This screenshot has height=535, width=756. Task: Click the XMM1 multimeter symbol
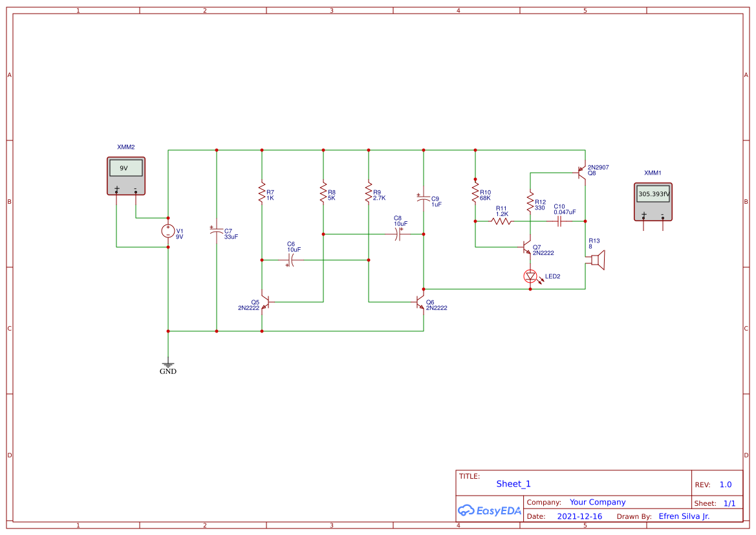pos(653,201)
